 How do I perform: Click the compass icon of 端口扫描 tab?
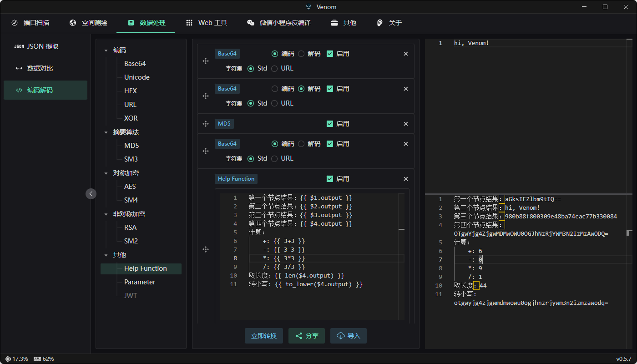click(15, 23)
